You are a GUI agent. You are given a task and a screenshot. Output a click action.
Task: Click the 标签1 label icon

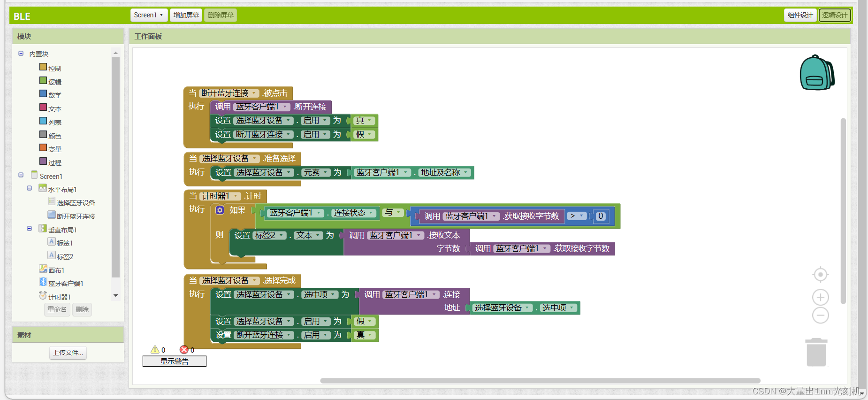coord(52,242)
